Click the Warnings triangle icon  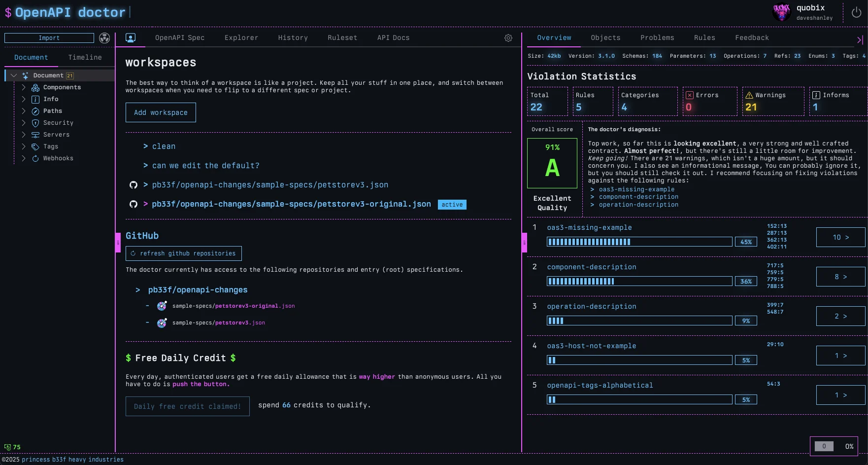click(x=749, y=95)
